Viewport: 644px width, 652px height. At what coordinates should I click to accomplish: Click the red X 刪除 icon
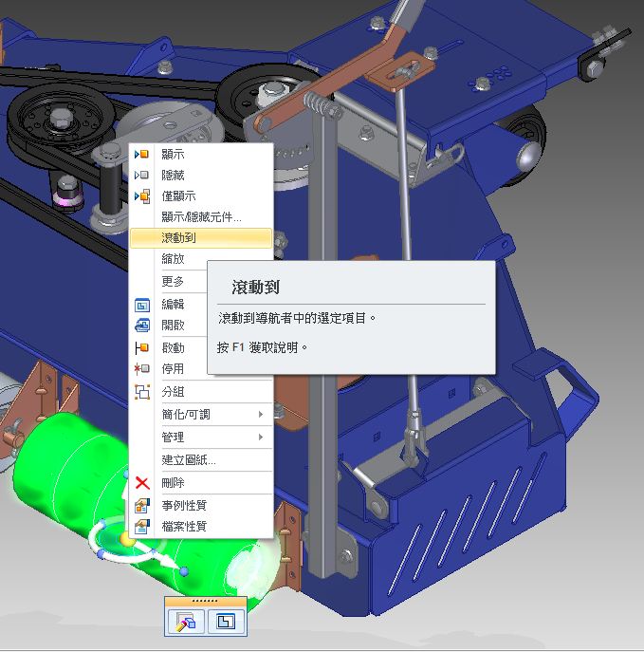click(x=142, y=483)
